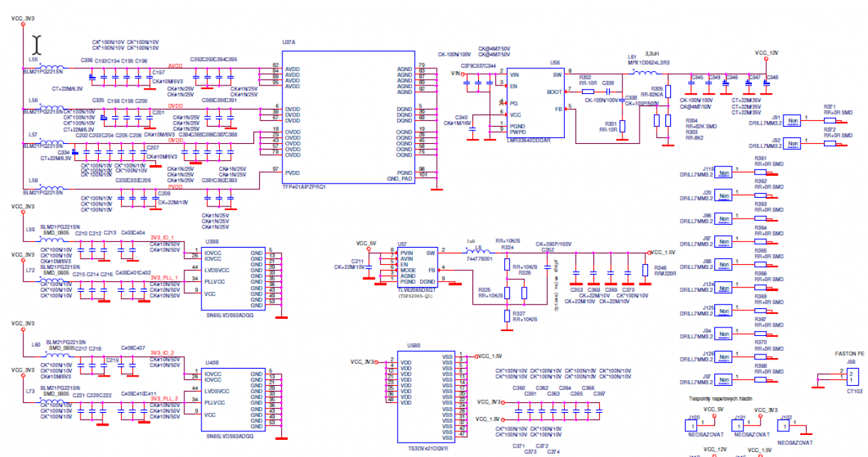Click the C201 capacitor label
Screen dimensions: 868x457
pyautogui.click(x=158, y=112)
